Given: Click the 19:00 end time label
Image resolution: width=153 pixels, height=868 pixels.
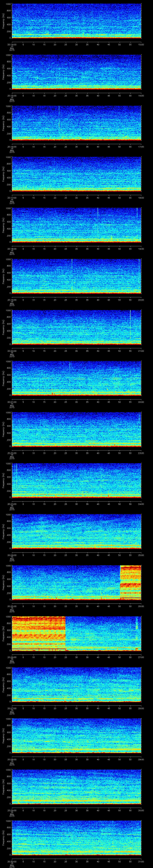Looking at the screenshot, I should click(x=141, y=249).
